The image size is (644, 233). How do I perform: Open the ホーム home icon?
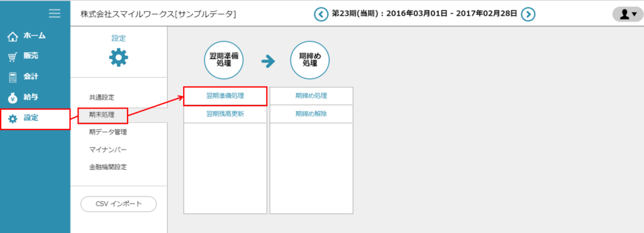click(13, 36)
